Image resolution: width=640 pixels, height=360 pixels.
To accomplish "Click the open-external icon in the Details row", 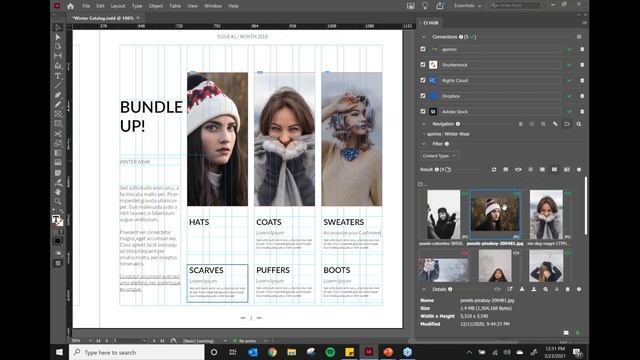I will 510,289.
